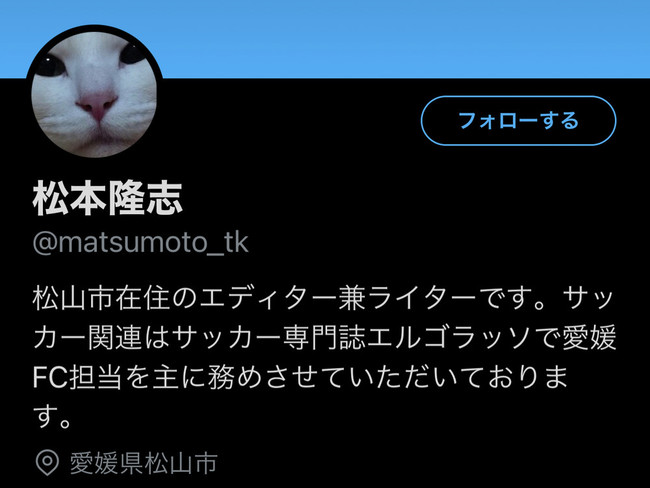Click the bio line starting 松山市在住
650x488 pixels.
323,298
